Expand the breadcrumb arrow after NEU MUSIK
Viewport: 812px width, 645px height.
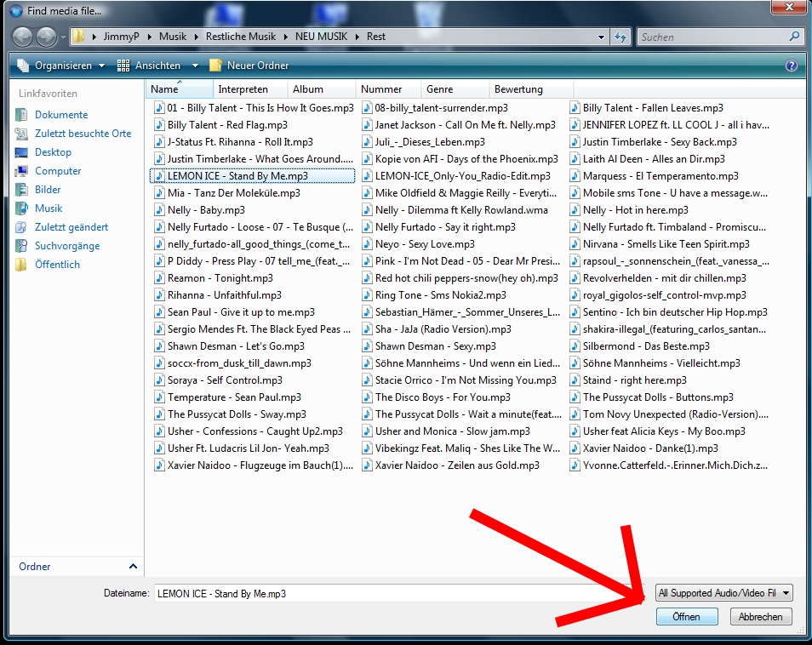(x=357, y=37)
